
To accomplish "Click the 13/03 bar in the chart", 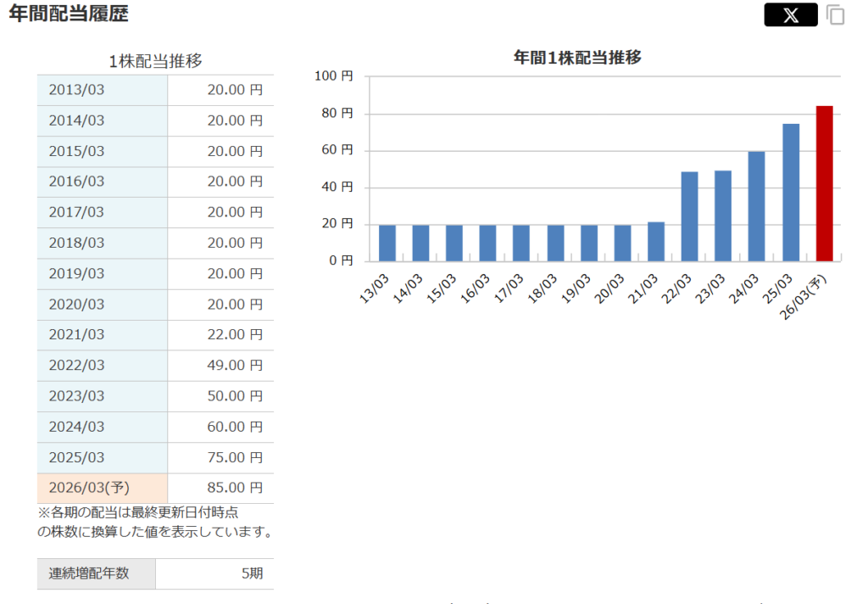I will (x=387, y=243).
